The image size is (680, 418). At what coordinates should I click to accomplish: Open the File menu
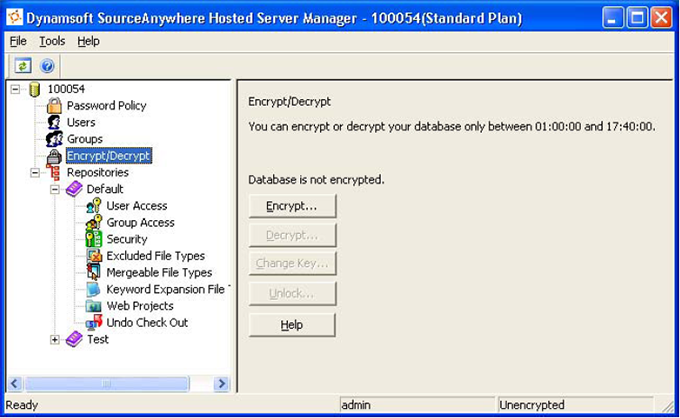(18, 41)
